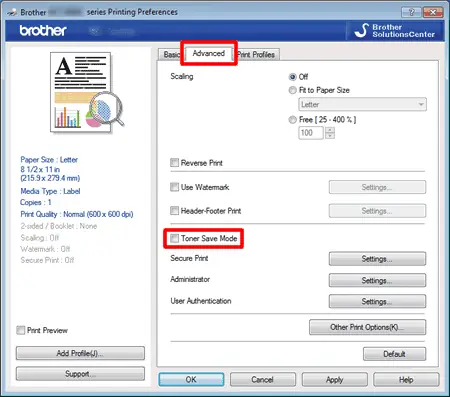Click the 2-sided / Booklet : None text
This screenshot has height=397, width=450.
[59, 226]
